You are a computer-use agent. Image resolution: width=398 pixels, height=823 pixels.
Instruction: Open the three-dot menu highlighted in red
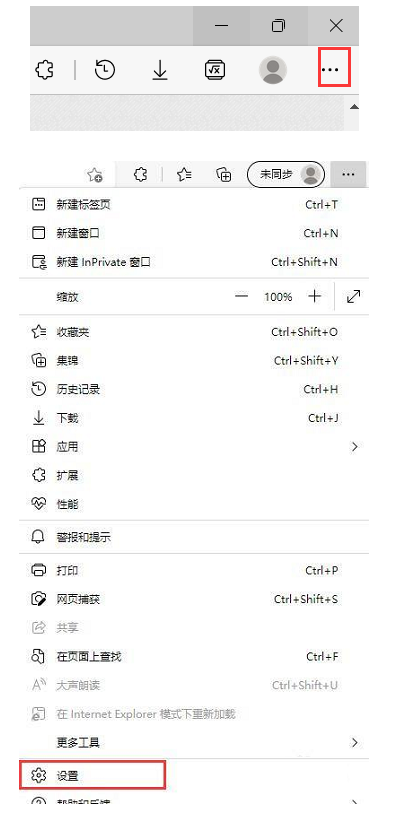coord(334,70)
